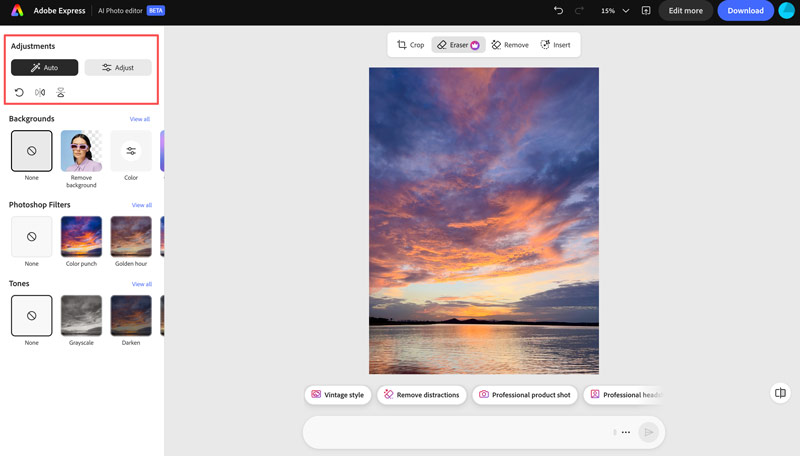The height and width of the screenshot is (456, 800).
Task: Select the None background thumbnail
Action: coord(32,150)
